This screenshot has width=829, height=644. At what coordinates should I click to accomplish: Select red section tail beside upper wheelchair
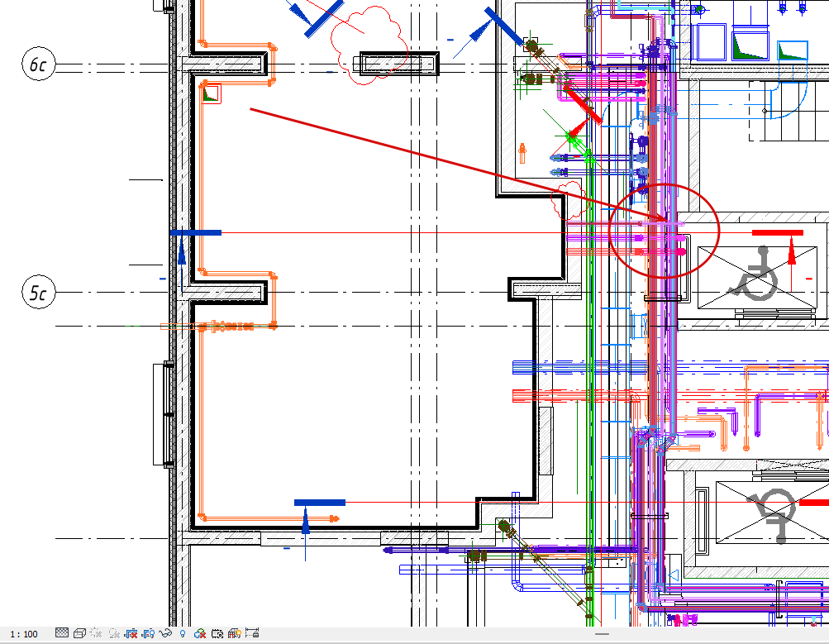click(x=778, y=232)
